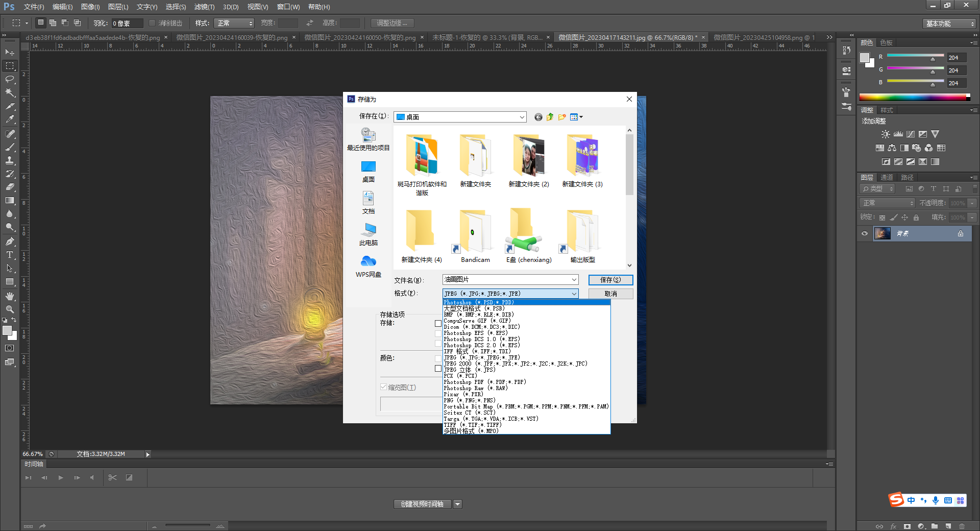This screenshot has height=531, width=980.
Task: Toggle the first save options checkbox
Action: (x=438, y=323)
